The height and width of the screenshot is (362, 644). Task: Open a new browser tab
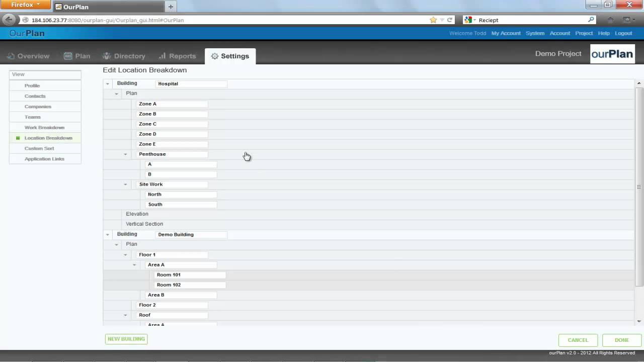pyautogui.click(x=171, y=7)
